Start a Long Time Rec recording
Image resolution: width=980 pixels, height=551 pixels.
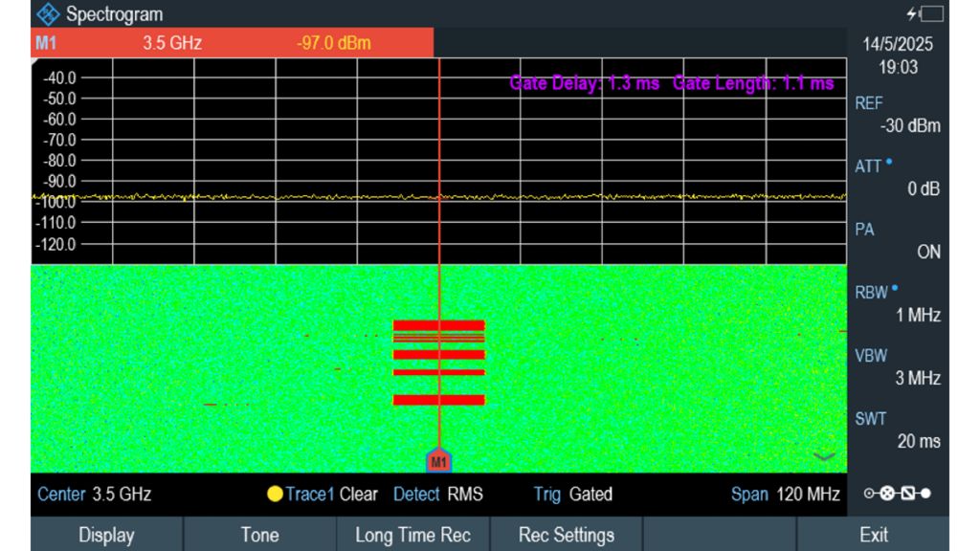pyautogui.click(x=412, y=535)
